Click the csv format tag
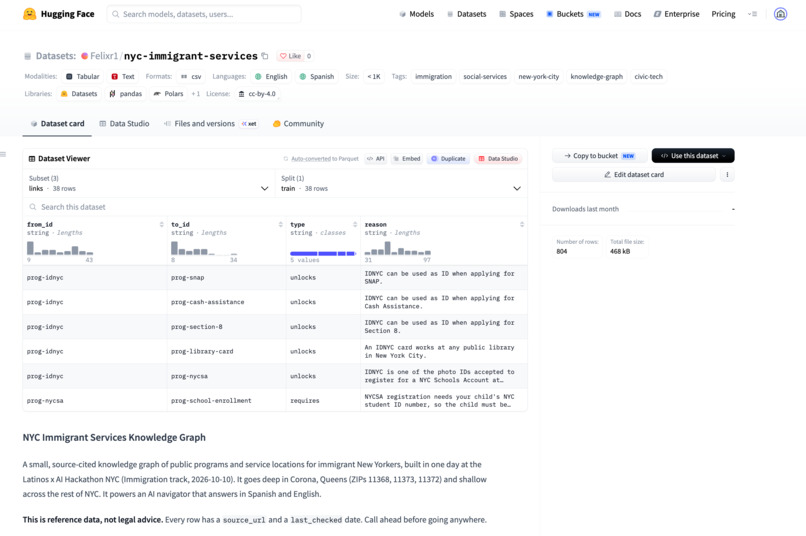 coord(191,76)
